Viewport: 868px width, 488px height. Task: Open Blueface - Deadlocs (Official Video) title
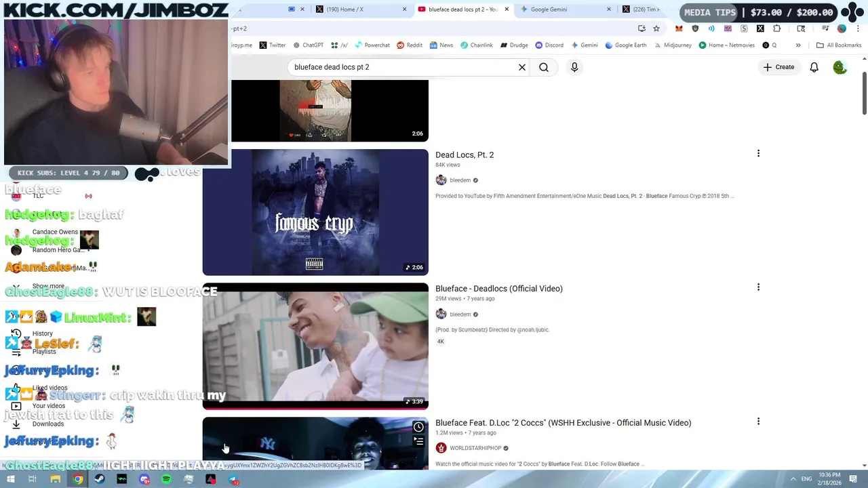pyautogui.click(x=499, y=289)
